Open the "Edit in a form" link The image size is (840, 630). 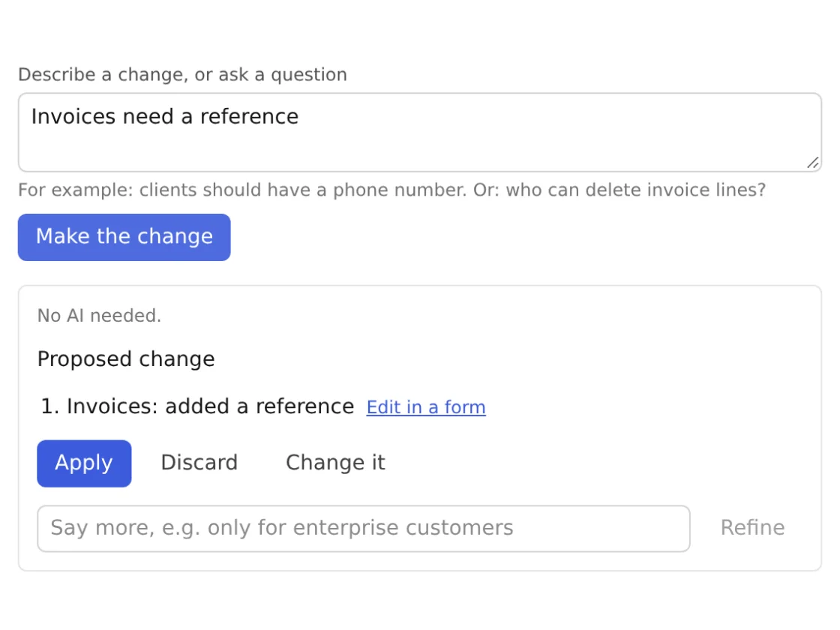(x=426, y=407)
